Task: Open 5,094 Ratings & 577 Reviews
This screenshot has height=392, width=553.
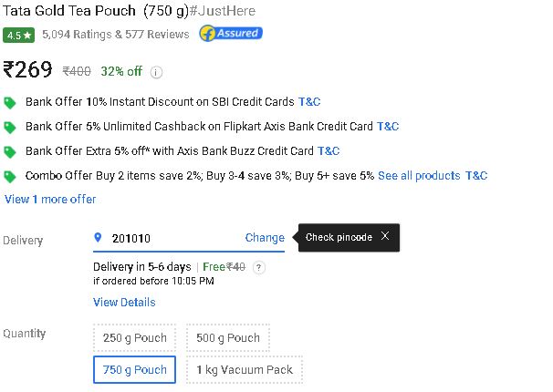Action: click(116, 34)
